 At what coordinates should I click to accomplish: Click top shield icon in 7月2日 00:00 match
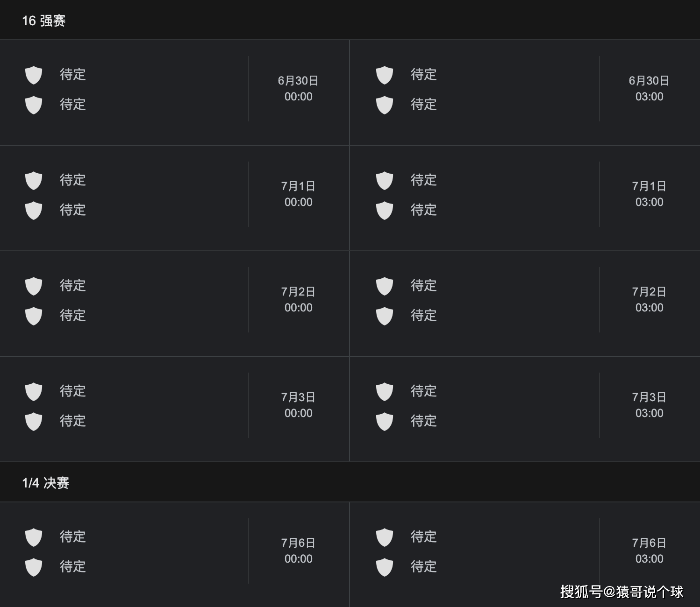(34, 286)
